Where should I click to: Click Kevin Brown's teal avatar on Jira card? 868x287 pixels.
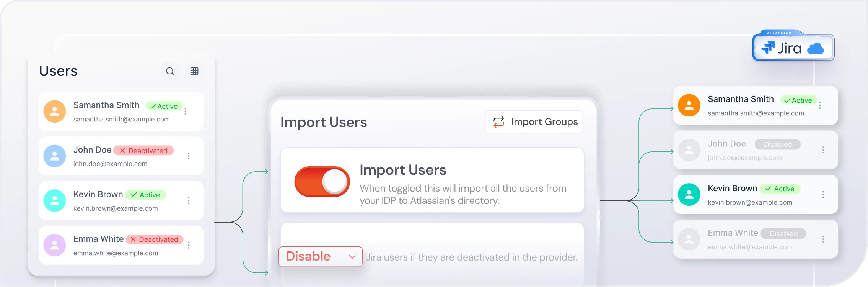[x=689, y=195]
